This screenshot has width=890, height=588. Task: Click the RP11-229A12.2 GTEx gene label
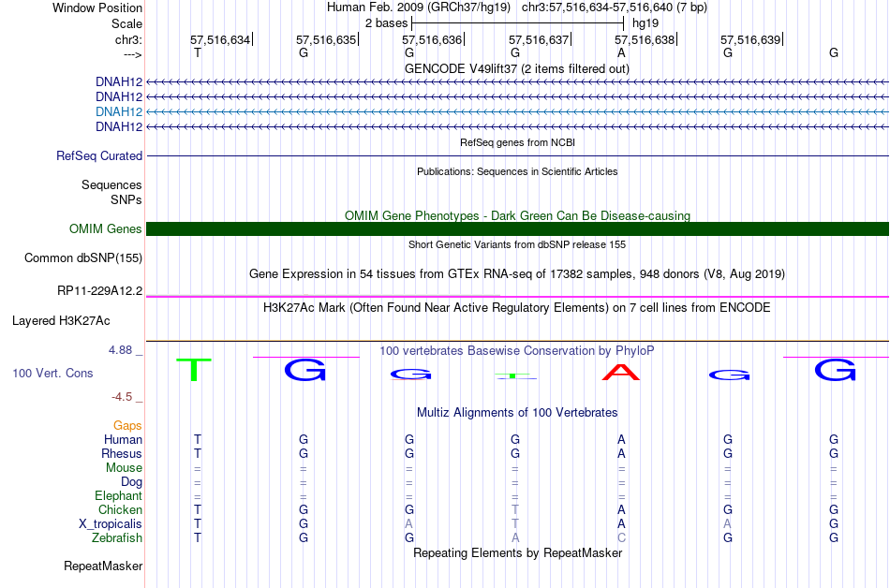(100, 291)
